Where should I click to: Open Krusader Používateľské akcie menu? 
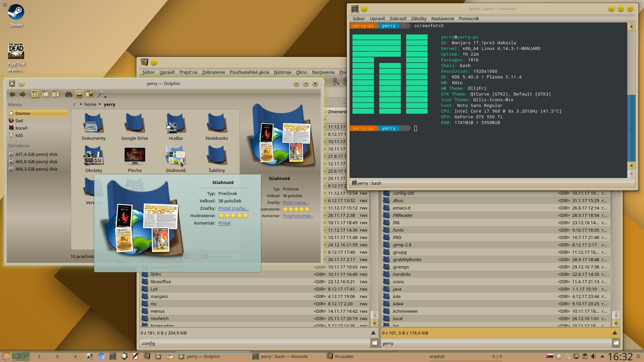click(249, 72)
